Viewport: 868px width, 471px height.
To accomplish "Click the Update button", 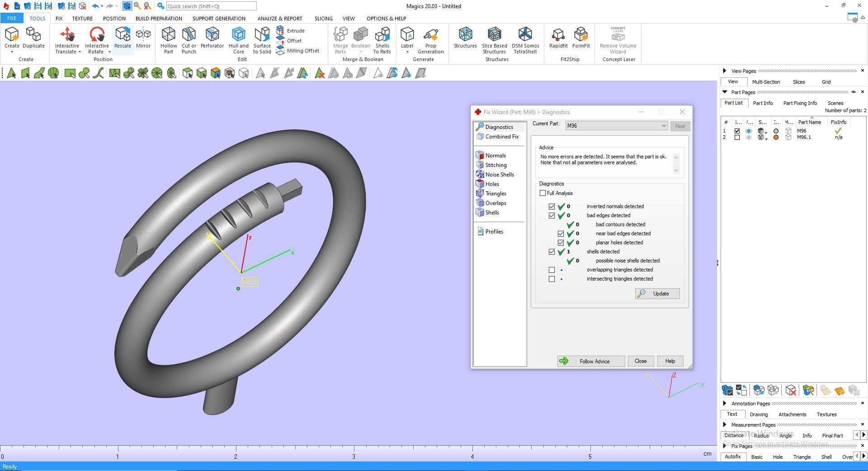I will (x=657, y=294).
